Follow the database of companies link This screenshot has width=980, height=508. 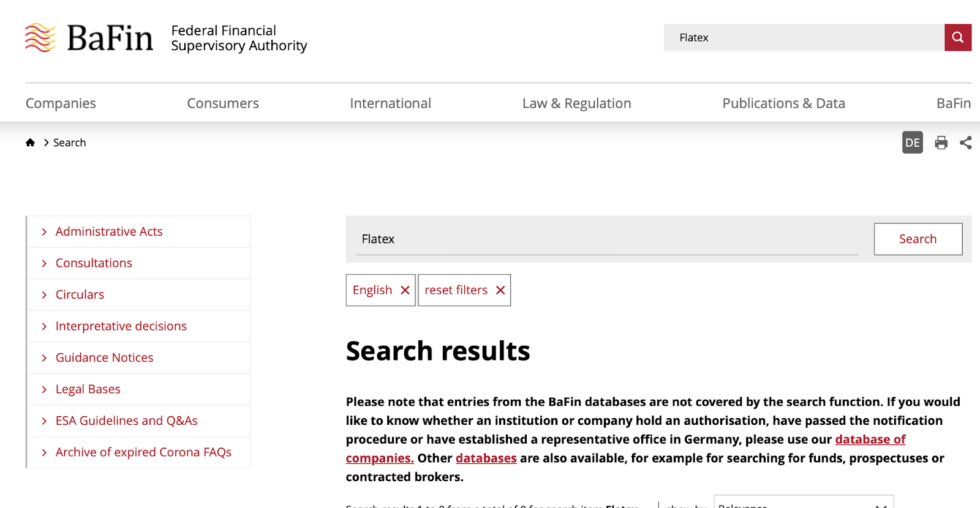tap(870, 439)
